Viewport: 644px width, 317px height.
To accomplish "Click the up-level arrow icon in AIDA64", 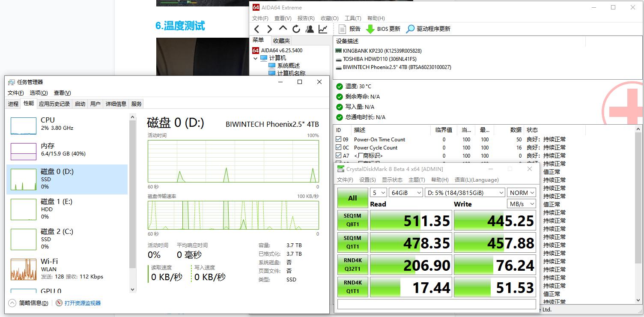I will (x=283, y=29).
